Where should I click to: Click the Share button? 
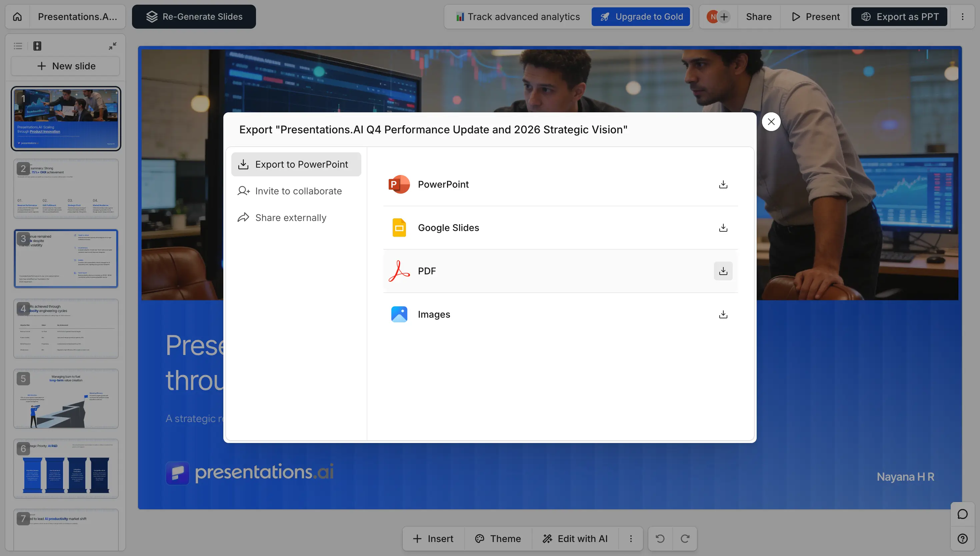[x=759, y=17]
